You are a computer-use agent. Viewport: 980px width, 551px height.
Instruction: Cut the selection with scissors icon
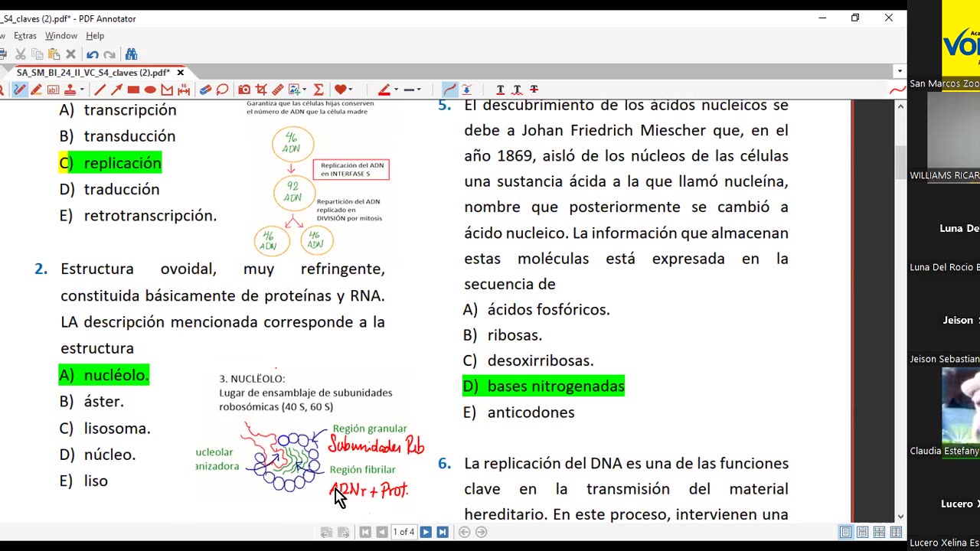pos(21,54)
